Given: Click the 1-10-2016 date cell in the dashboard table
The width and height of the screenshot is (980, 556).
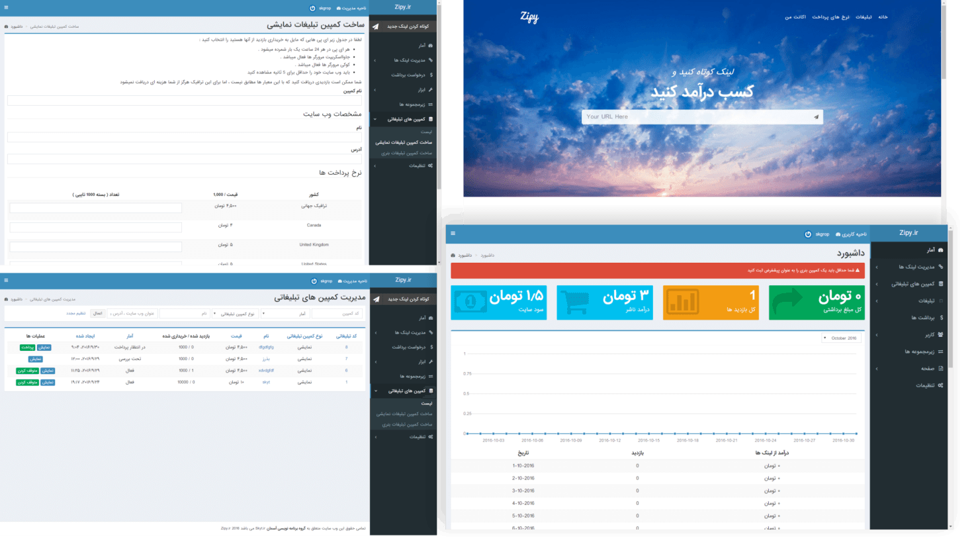Looking at the screenshot, I should pyautogui.click(x=523, y=466).
